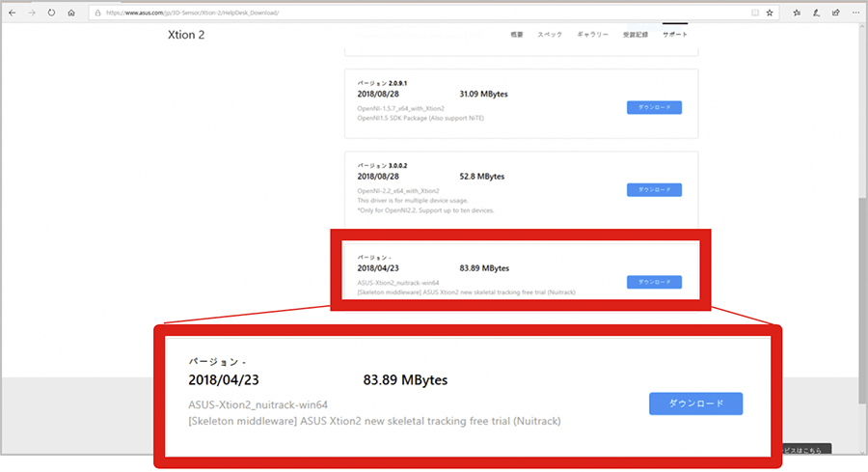Click the share page icon
The height and width of the screenshot is (472, 868).
(836, 13)
